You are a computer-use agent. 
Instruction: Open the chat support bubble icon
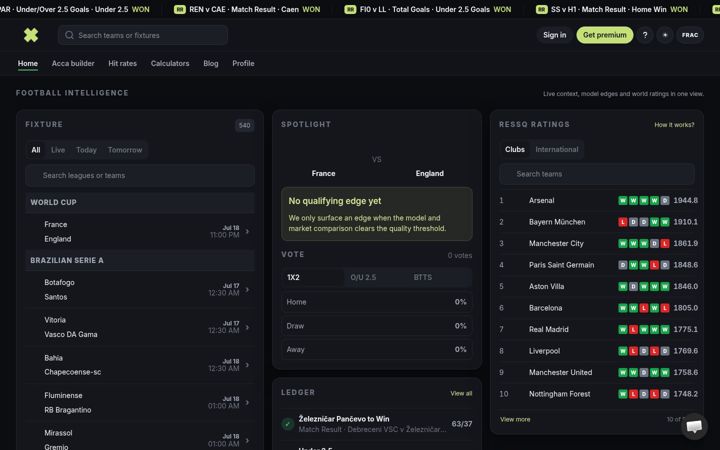[x=694, y=426]
